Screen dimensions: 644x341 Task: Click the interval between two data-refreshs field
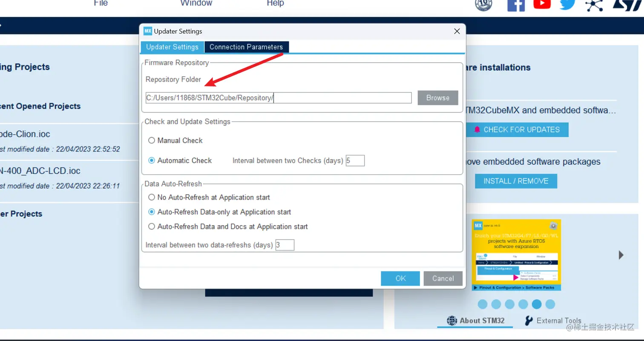coord(285,245)
